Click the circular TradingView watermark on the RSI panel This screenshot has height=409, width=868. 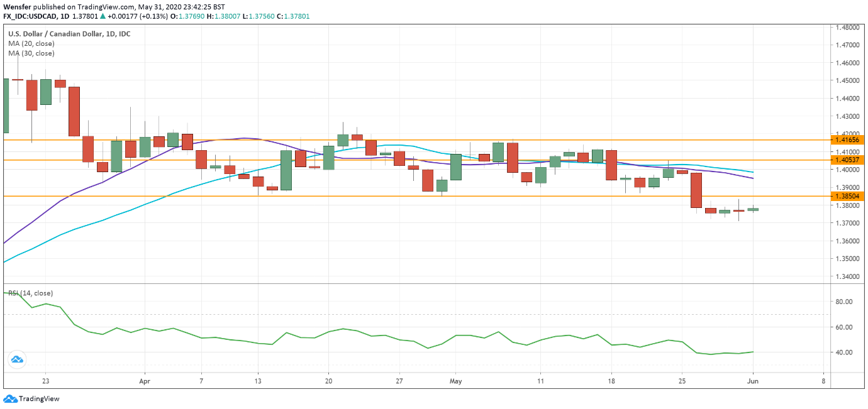tap(18, 359)
